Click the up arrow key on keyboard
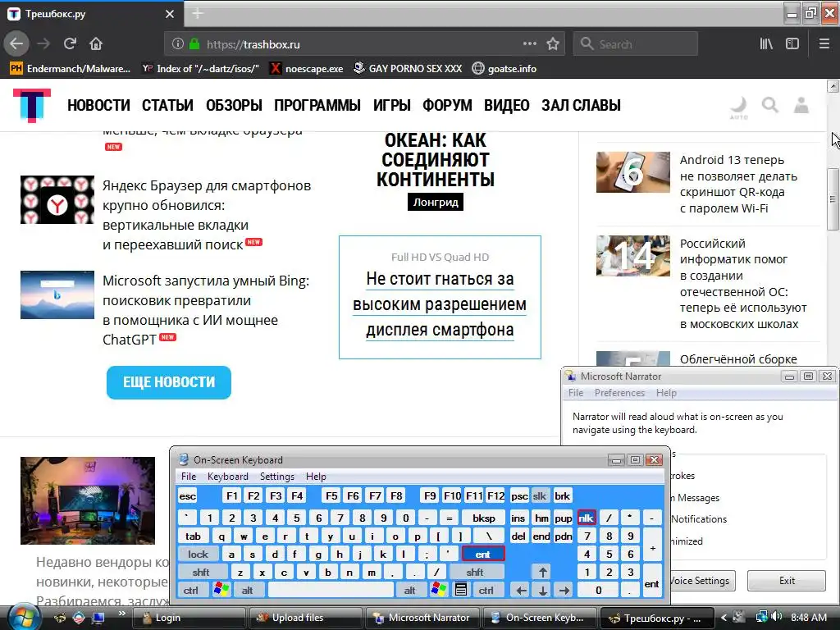This screenshot has height=630, width=840. pyautogui.click(x=542, y=572)
